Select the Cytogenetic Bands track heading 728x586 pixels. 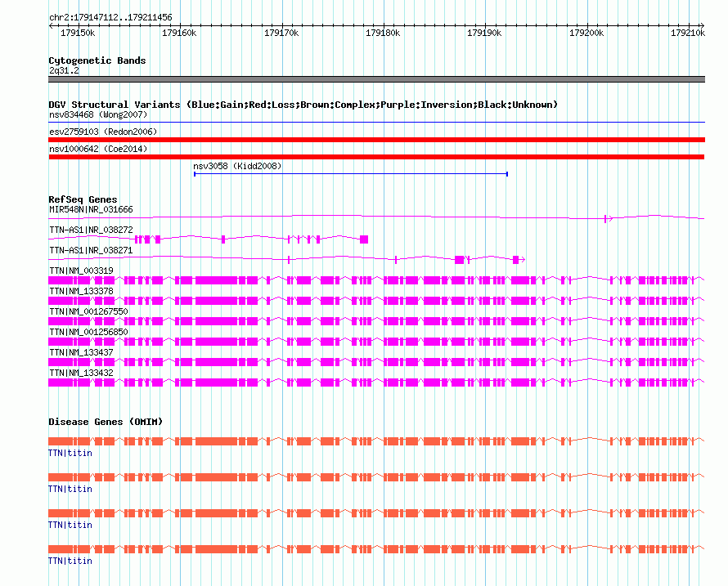click(x=97, y=60)
